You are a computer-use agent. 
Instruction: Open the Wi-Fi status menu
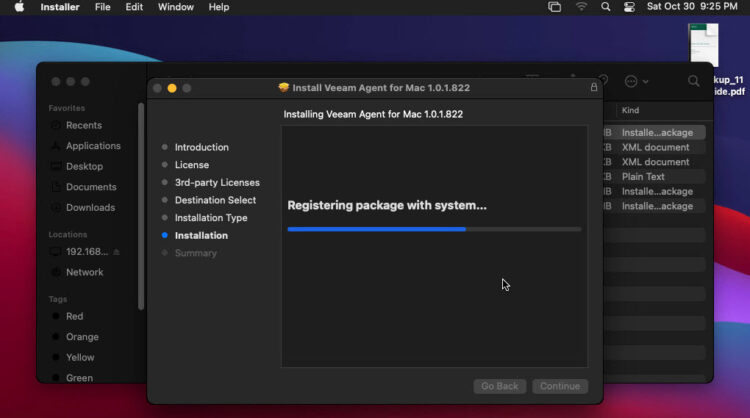pos(581,7)
